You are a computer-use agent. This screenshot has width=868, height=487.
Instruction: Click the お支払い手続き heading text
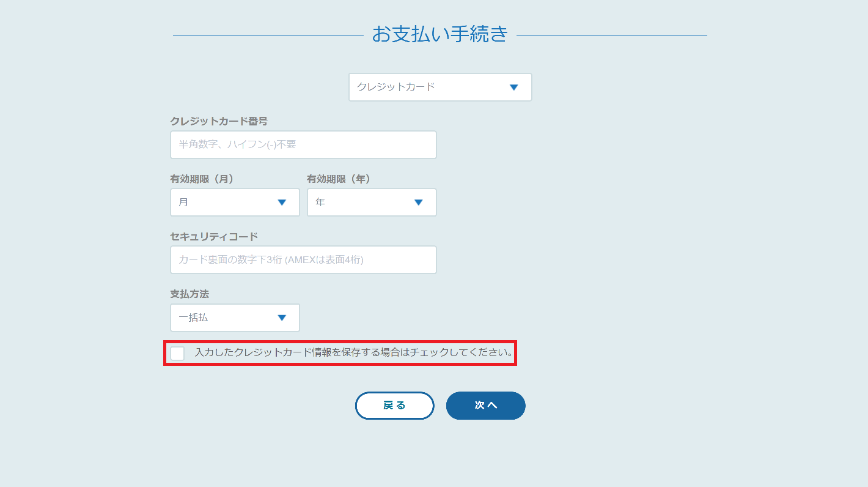(x=440, y=34)
